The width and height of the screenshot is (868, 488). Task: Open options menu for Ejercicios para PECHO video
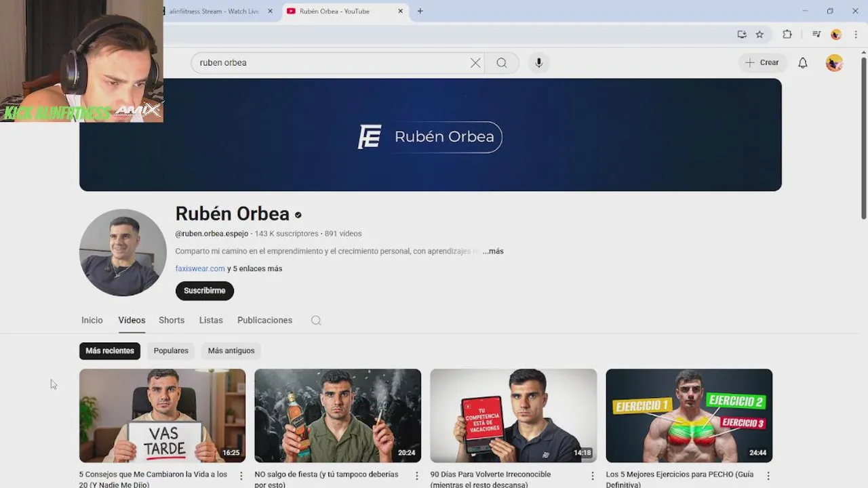(768, 476)
